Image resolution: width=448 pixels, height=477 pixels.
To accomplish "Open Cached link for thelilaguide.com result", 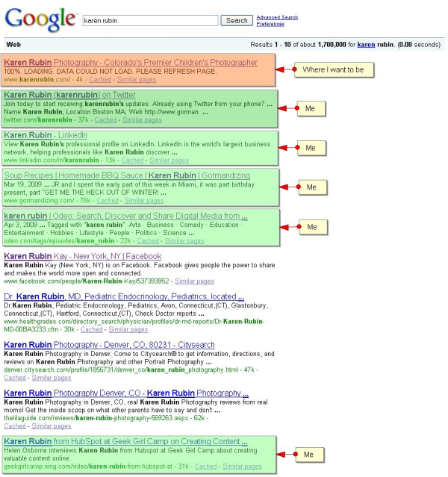I will pos(15,426).
